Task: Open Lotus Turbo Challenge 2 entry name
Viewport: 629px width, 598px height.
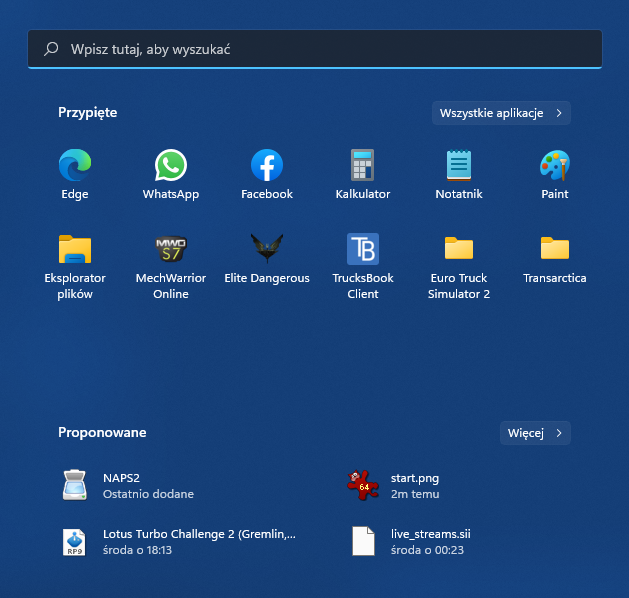Action: click(x=199, y=534)
